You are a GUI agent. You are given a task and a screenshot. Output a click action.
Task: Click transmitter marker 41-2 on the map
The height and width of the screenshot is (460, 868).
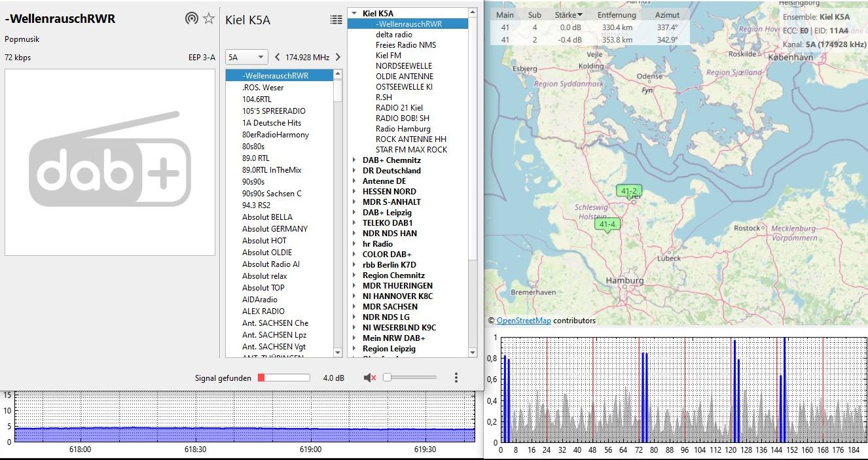[x=628, y=191]
